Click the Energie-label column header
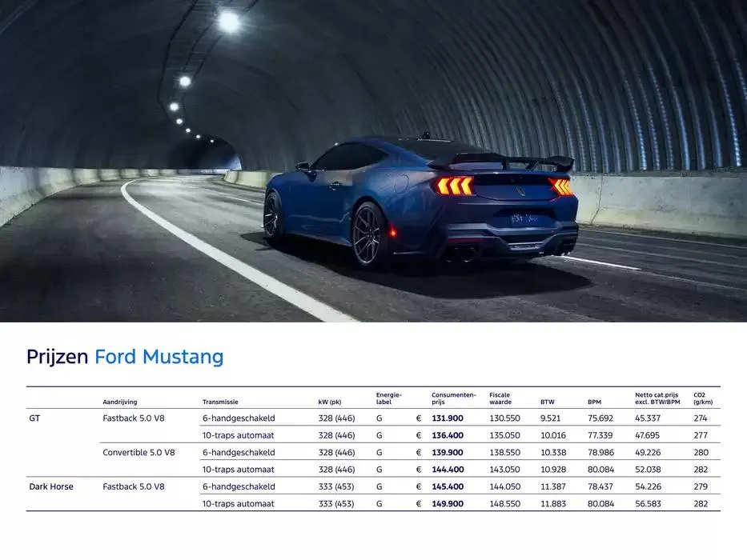The image size is (747, 560). click(388, 398)
